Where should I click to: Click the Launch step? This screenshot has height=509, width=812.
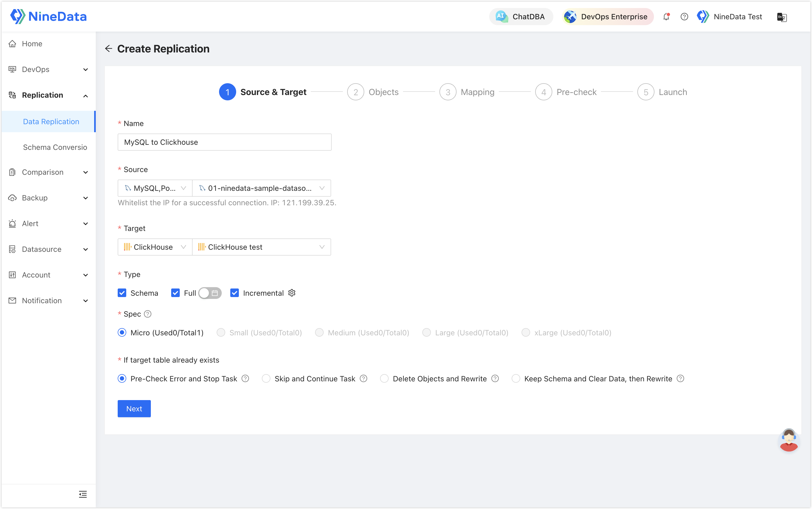coord(662,92)
